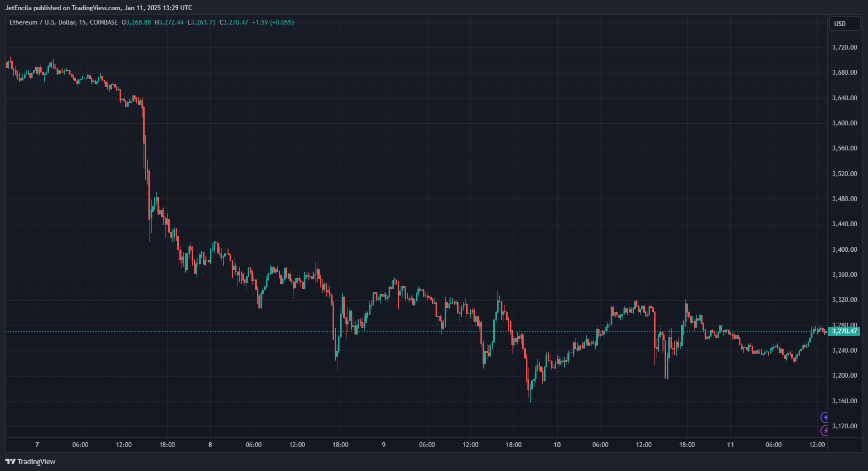
Task: Click the COINBASE exchange label
Action: click(x=104, y=22)
